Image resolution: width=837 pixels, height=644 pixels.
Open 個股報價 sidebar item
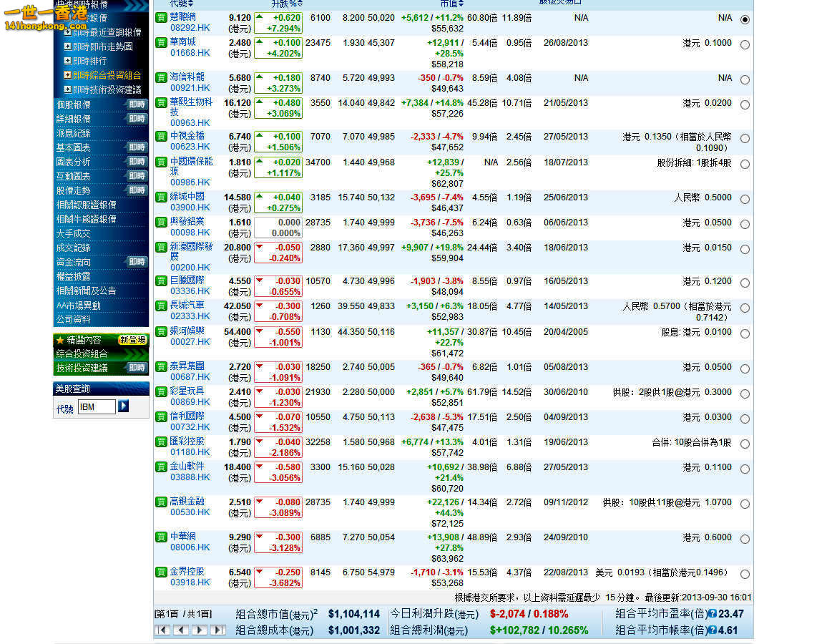coord(74,104)
